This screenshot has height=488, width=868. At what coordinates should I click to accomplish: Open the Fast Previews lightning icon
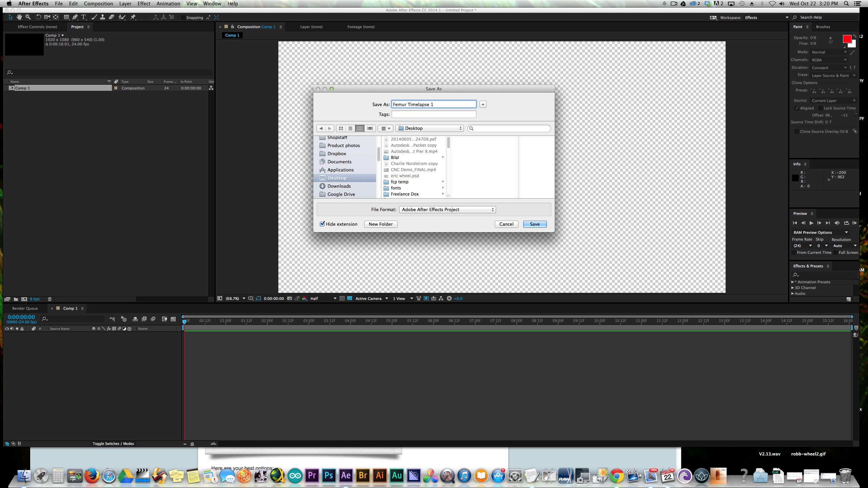click(426, 299)
